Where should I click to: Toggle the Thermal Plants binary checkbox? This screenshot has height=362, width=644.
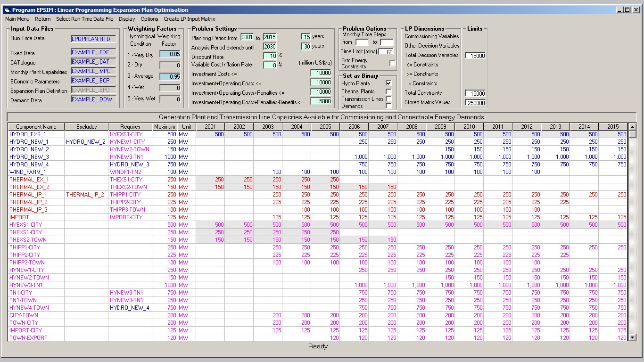pyautogui.click(x=388, y=91)
